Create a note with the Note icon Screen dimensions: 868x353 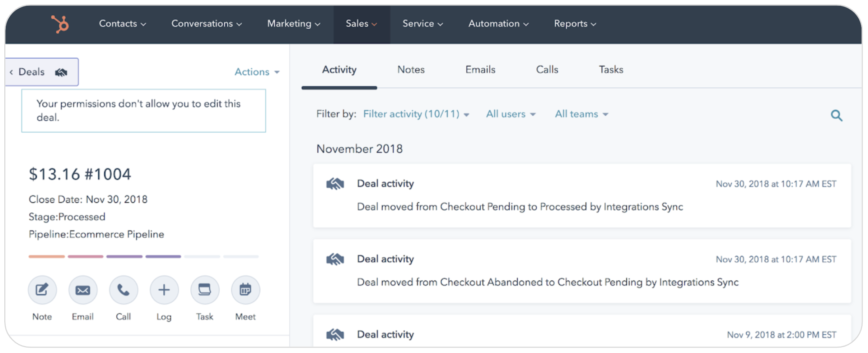[42, 290]
